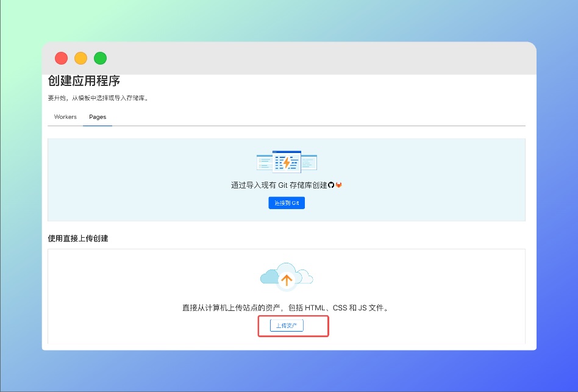The height and width of the screenshot is (392, 578).
Task: Click the orange GitLab fox icon
Action: click(x=339, y=185)
